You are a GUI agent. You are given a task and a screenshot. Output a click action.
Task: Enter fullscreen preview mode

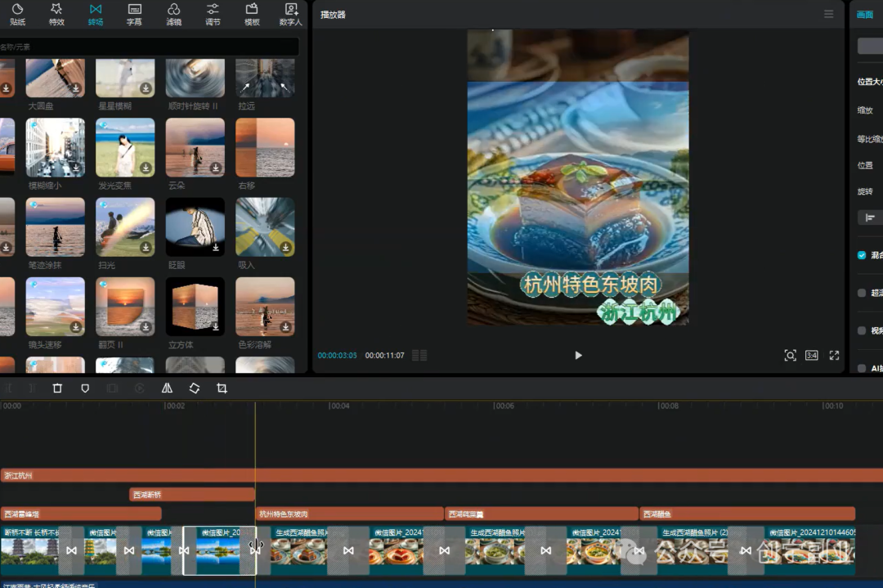(x=834, y=356)
